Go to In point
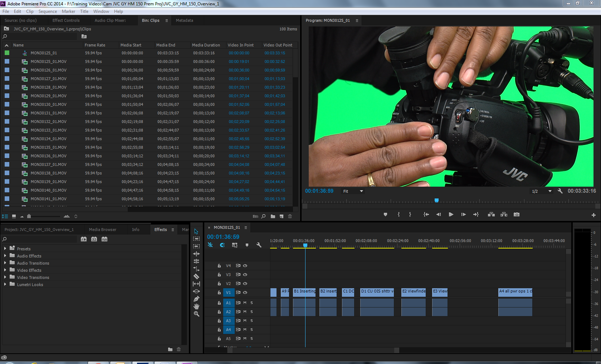Viewport: 601px width, 364px height. (x=426, y=215)
